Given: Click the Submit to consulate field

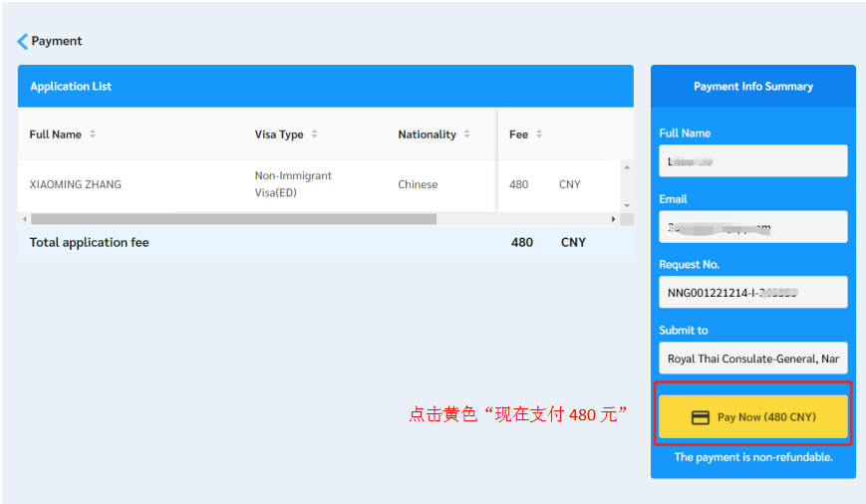Looking at the screenshot, I should 752,358.
